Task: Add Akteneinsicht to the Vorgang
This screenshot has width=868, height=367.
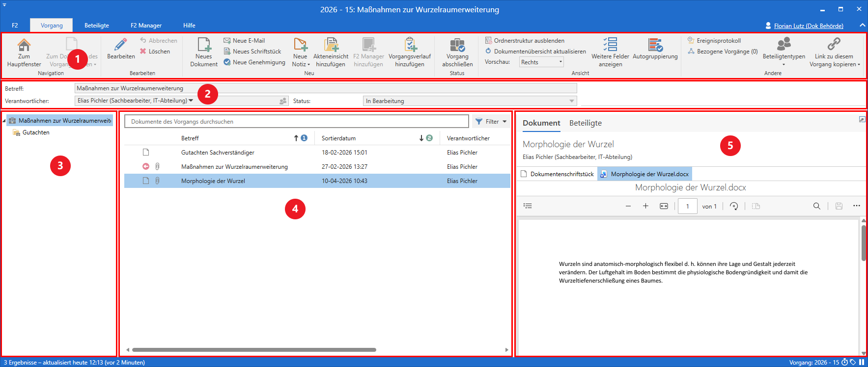Action: [x=331, y=52]
